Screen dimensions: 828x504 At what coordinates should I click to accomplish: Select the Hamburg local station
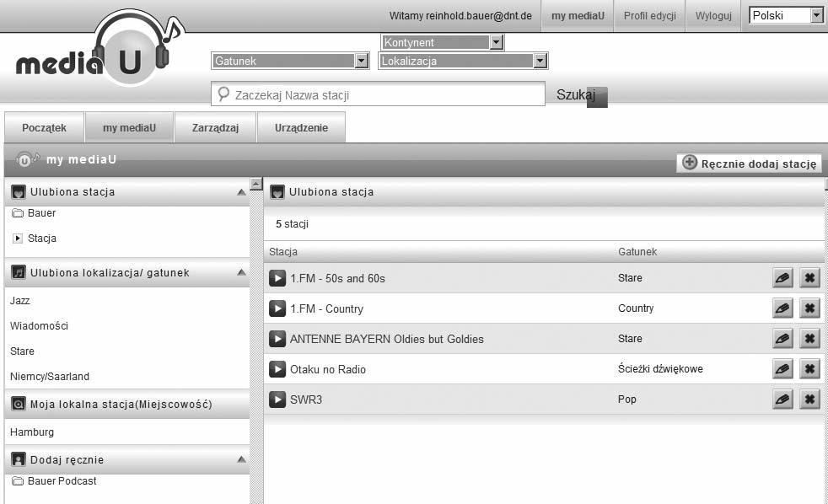point(32,432)
